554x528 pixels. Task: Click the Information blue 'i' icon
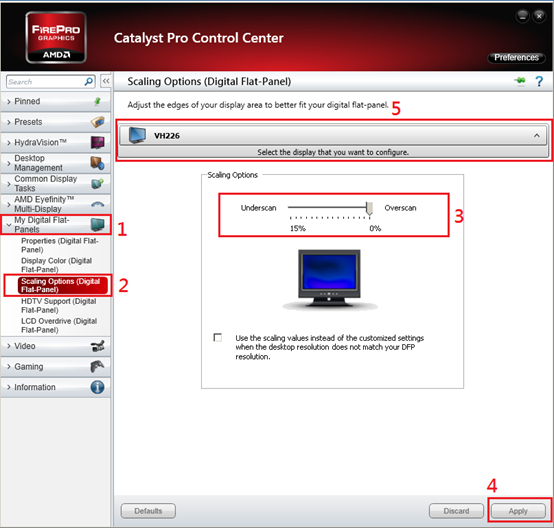click(97, 387)
